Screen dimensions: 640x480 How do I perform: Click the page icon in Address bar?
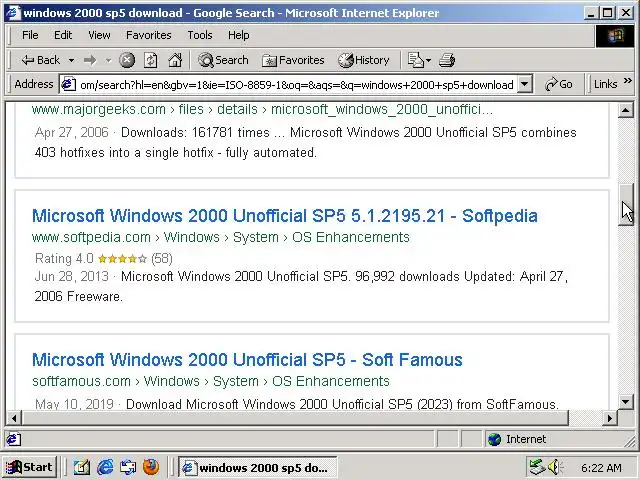[68, 84]
